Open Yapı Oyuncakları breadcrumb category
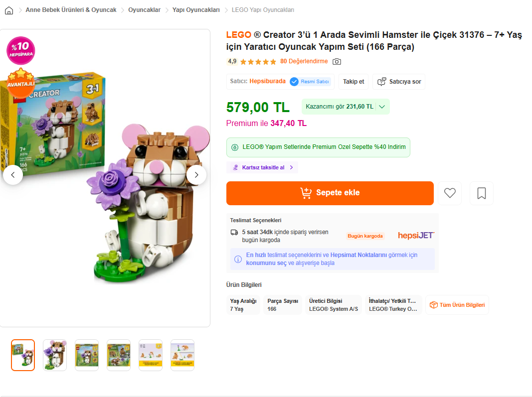This screenshot has height=397, width=532. point(196,10)
